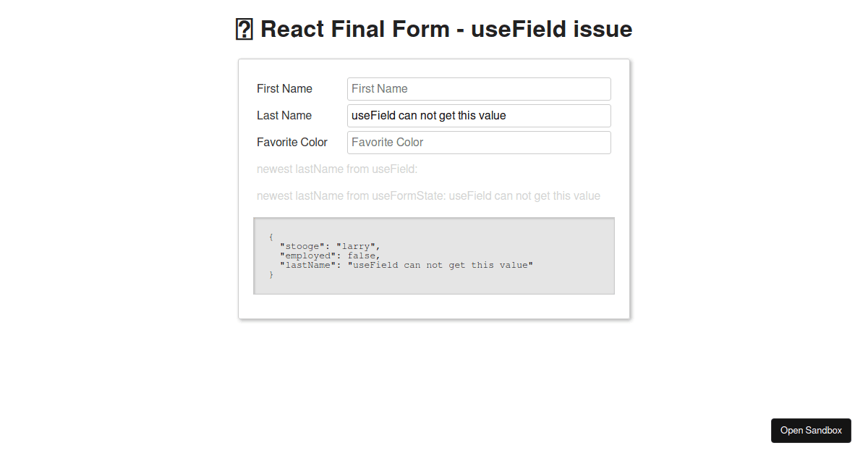Click the emoji icon beside the page title
The image size is (868, 456).
click(244, 30)
